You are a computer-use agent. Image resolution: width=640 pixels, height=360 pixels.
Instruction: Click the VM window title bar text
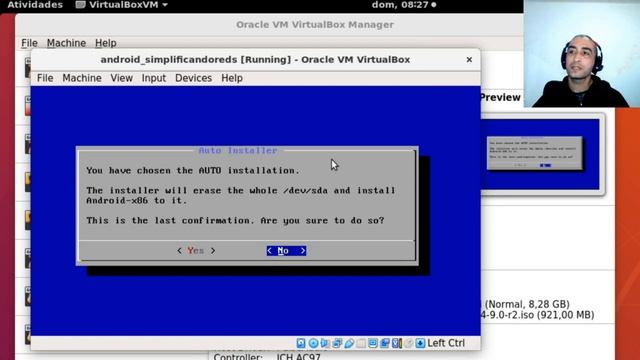255,60
